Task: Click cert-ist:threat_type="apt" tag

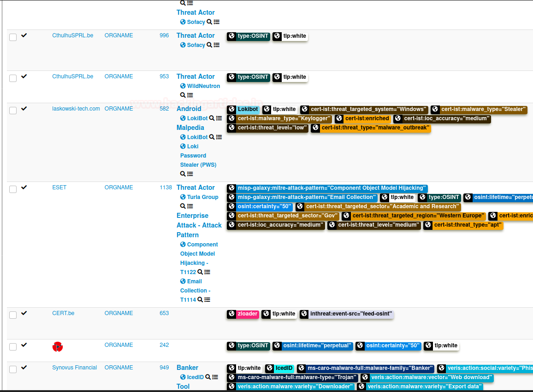Action: click(x=468, y=225)
